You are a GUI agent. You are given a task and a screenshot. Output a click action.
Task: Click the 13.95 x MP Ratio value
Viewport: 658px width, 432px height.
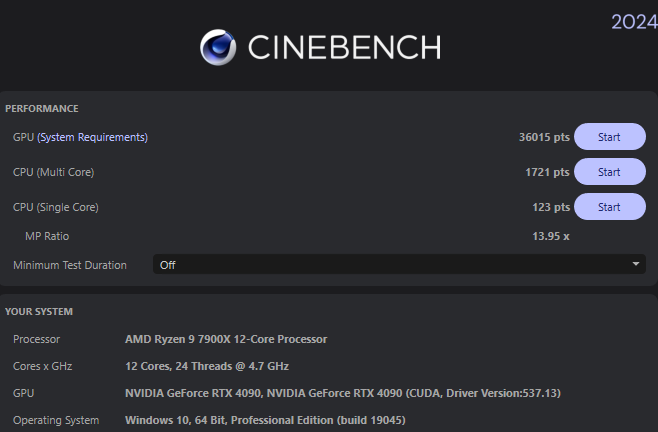pyautogui.click(x=551, y=236)
